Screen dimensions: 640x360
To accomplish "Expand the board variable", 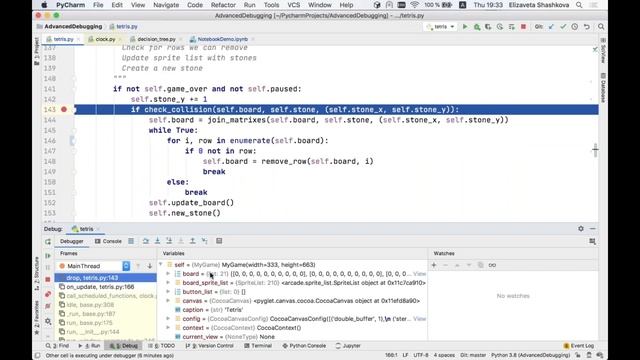I will (168, 274).
